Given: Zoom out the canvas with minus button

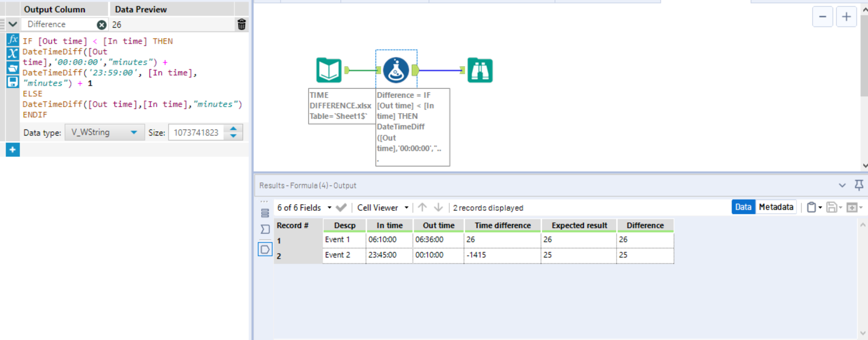Looking at the screenshot, I should coord(822,17).
